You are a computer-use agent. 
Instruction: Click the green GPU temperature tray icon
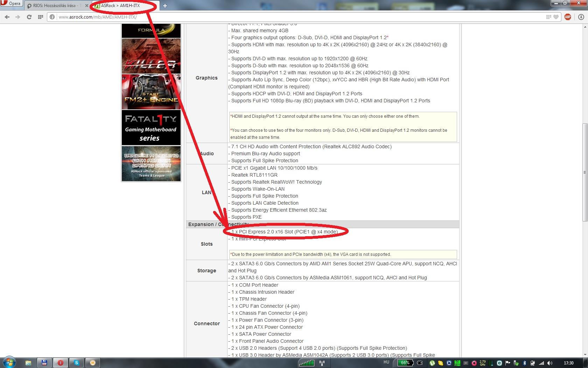tap(457, 363)
